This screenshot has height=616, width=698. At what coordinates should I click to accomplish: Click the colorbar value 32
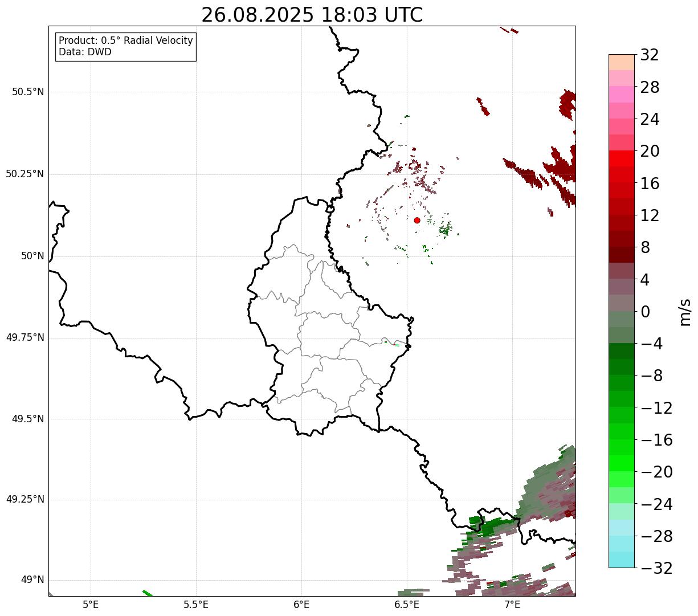650,55
